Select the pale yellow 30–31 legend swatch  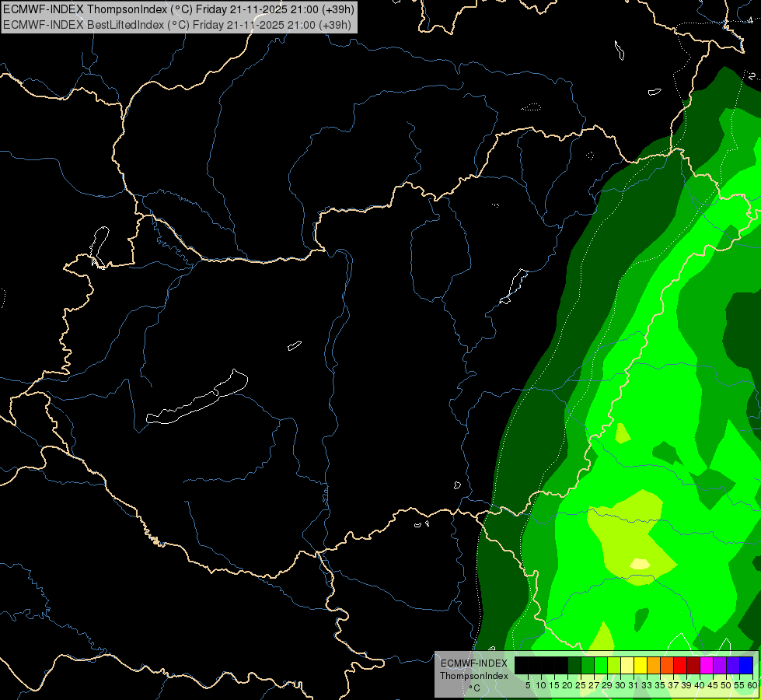(x=627, y=665)
